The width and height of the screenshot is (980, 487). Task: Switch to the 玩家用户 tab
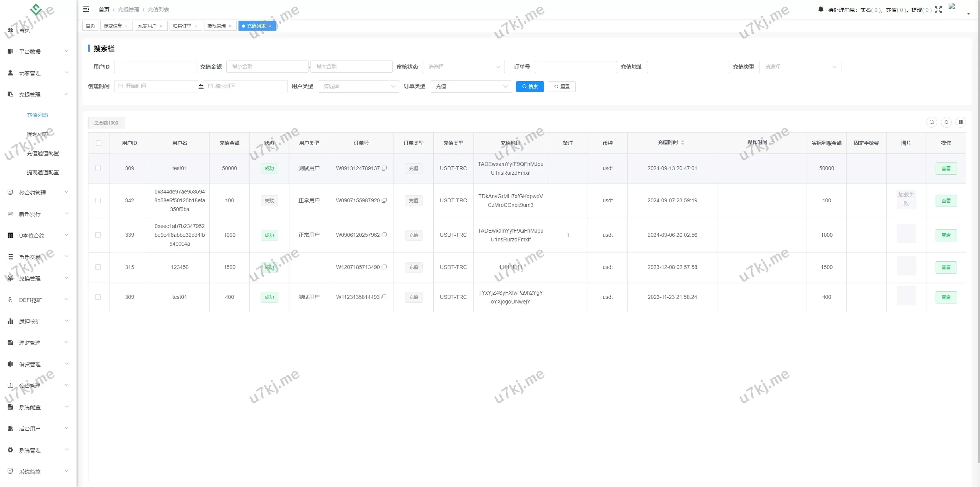(x=147, y=26)
